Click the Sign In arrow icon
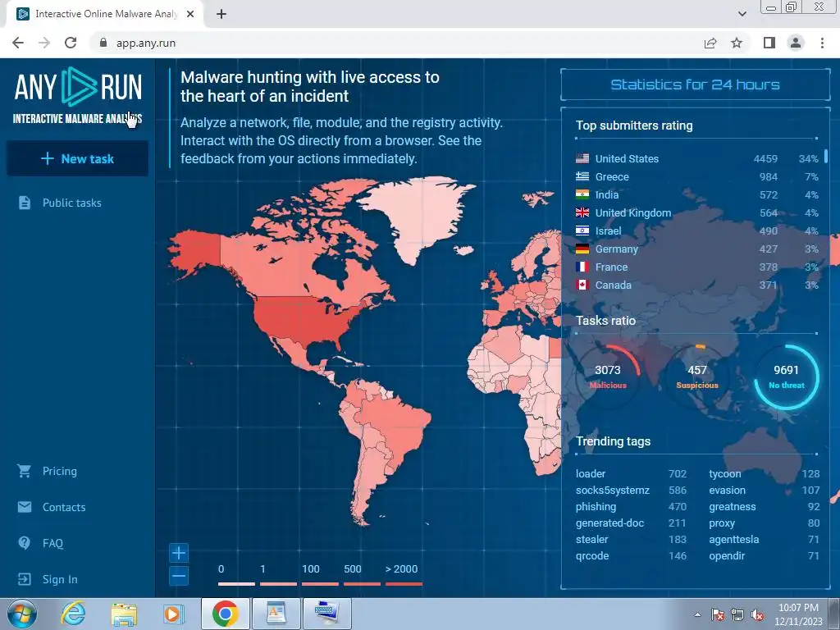The image size is (840, 630). pos(25,579)
